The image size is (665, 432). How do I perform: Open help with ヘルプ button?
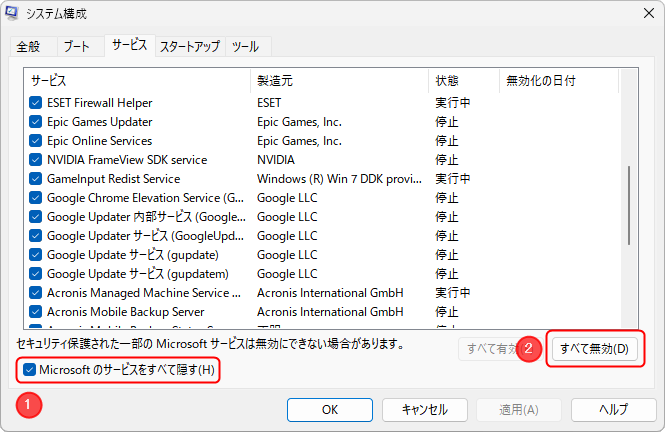(614, 410)
